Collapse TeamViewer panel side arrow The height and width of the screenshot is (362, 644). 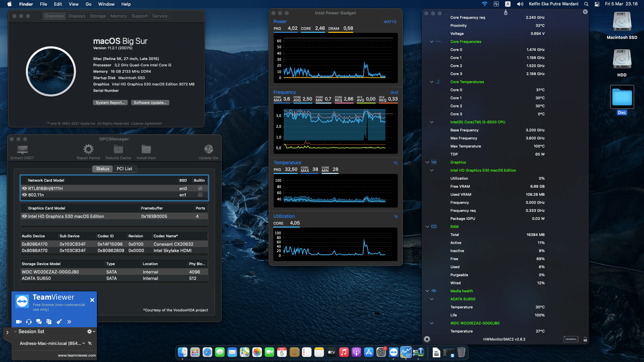[7, 333]
